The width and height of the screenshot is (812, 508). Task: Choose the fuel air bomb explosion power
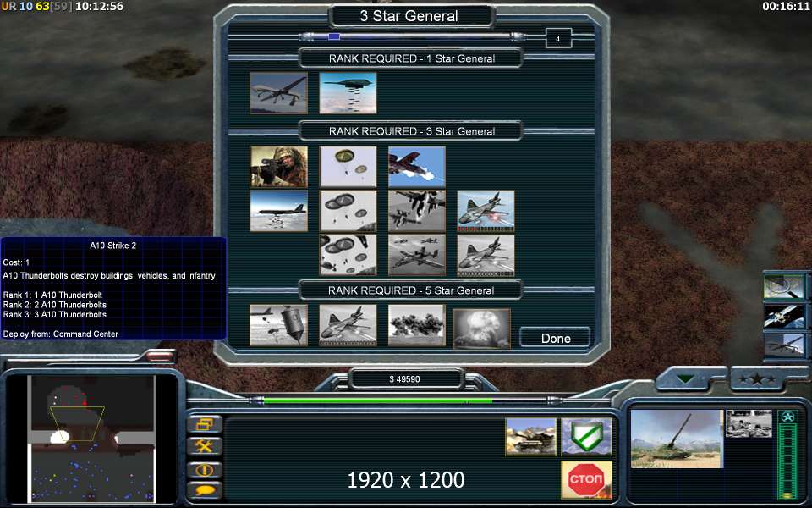click(x=417, y=325)
